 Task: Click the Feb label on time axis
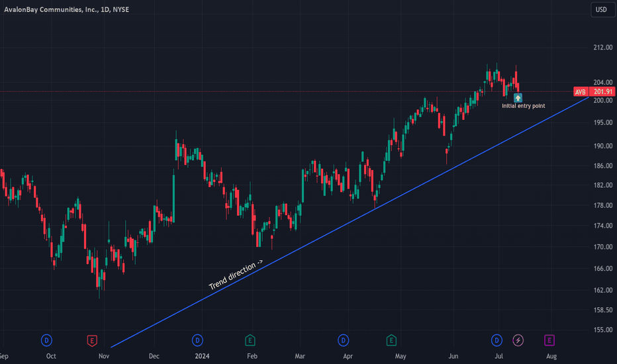(x=252, y=356)
